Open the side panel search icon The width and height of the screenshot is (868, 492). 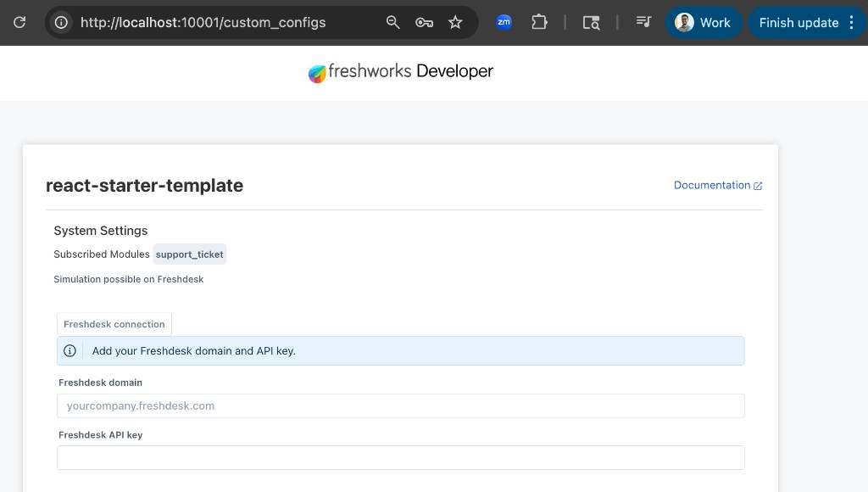tap(591, 22)
